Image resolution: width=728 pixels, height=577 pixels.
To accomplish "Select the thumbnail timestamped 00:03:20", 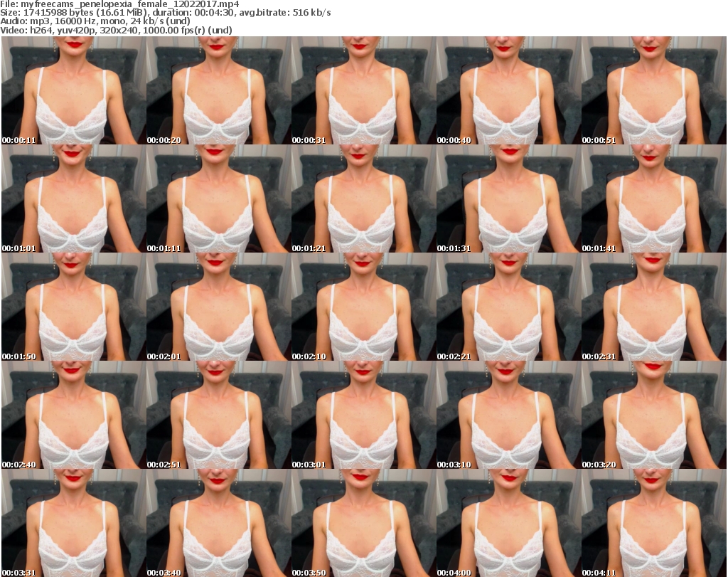I will (x=654, y=415).
